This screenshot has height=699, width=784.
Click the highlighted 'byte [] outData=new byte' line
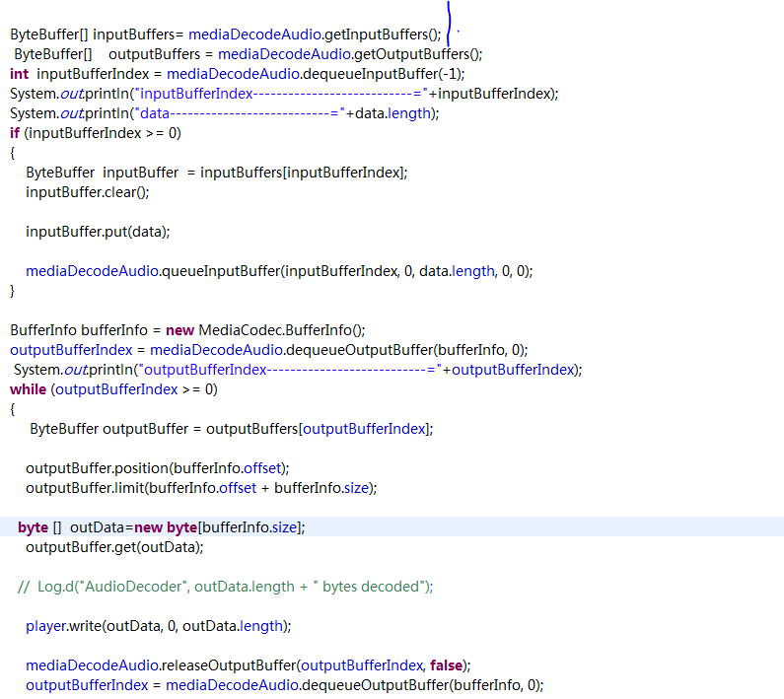pyautogui.click(x=162, y=527)
